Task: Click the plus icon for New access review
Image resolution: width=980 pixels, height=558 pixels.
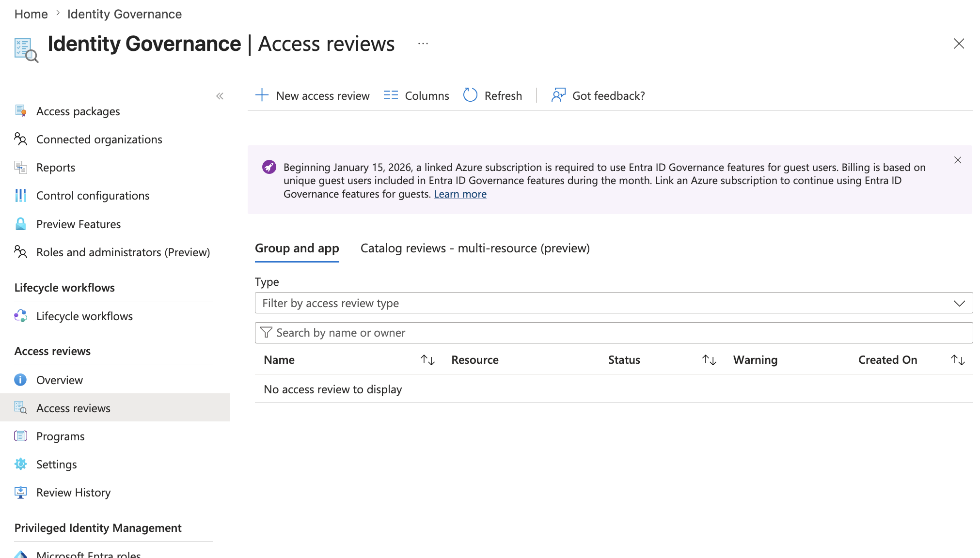Action: [262, 95]
